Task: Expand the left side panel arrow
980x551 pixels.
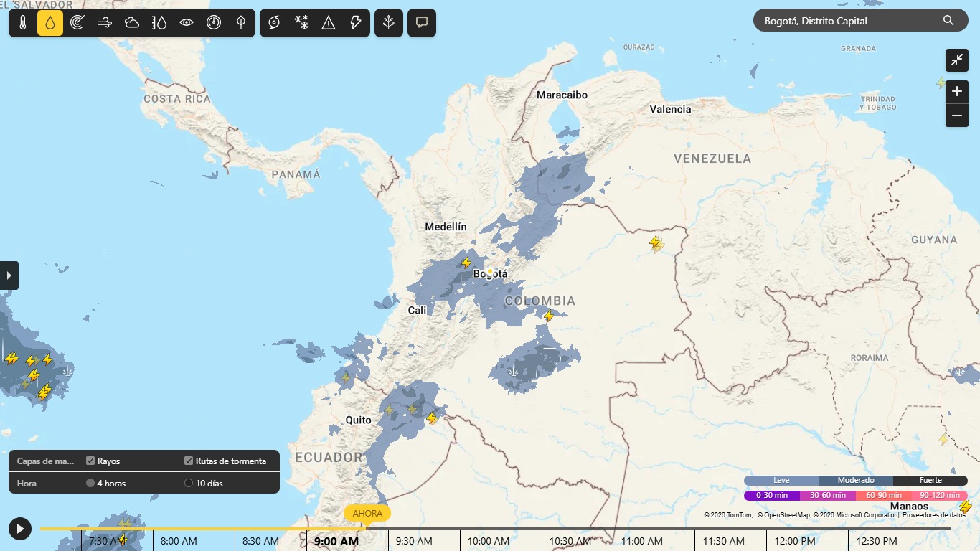Action: [x=9, y=275]
